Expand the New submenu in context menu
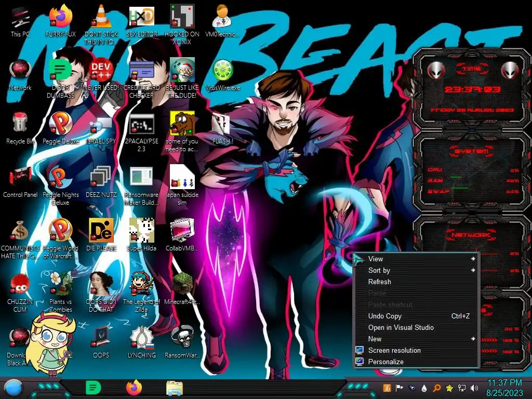Image resolution: width=532 pixels, height=399 pixels. point(416,339)
